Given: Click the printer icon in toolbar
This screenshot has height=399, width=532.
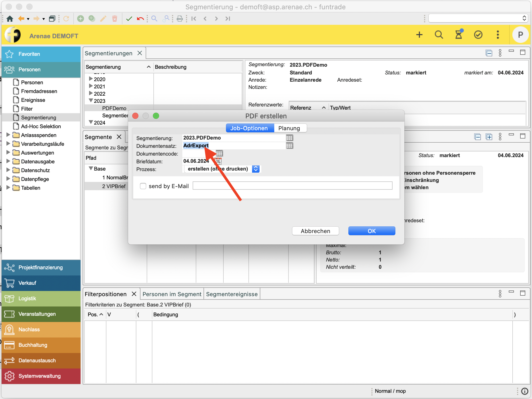Looking at the screenshot, I should tap(180, 19).
